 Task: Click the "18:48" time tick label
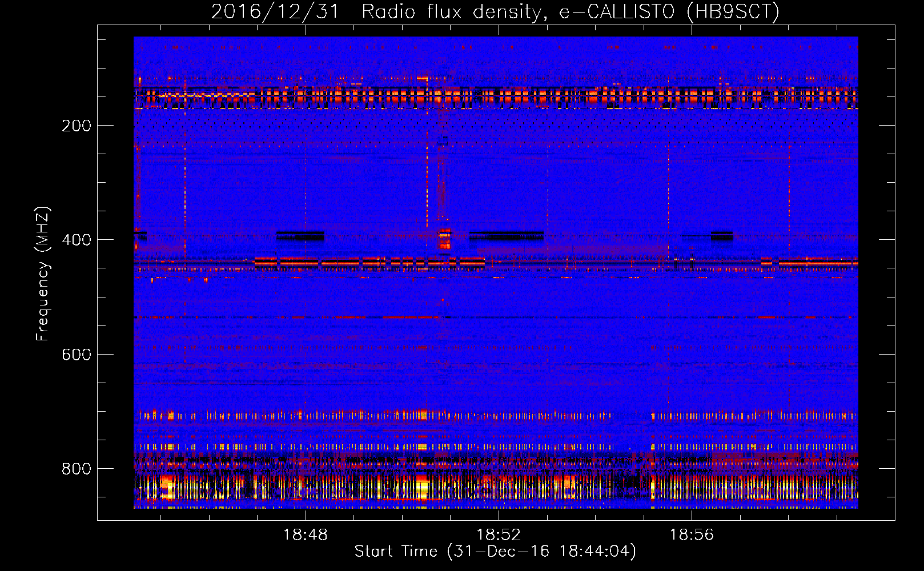[x=306, y=534]
